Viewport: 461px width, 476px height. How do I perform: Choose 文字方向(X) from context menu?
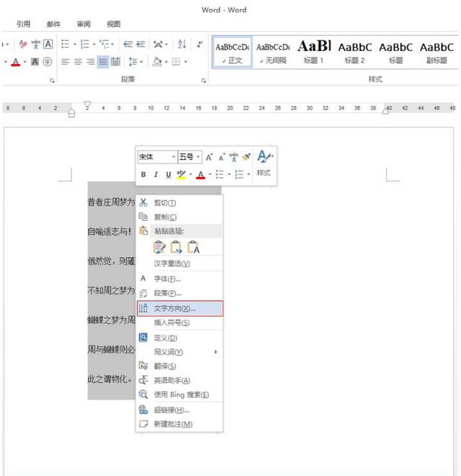(180, 308)
